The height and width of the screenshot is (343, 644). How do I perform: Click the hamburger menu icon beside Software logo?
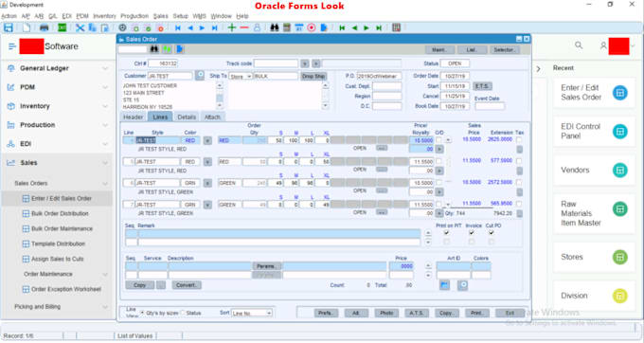(x=12, y=46)
